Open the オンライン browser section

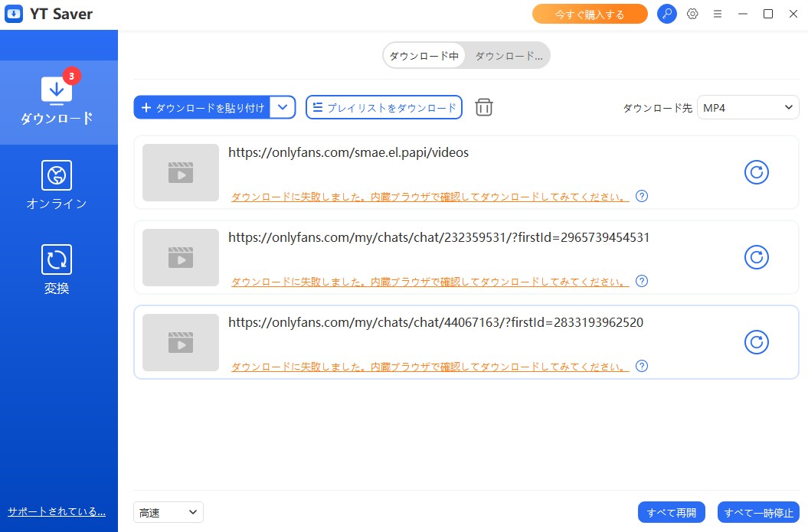click(x=57, y=185)
